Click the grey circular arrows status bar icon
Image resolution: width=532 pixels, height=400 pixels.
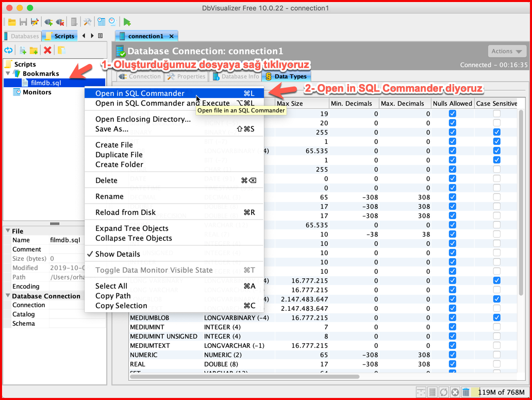click(443, 392)
